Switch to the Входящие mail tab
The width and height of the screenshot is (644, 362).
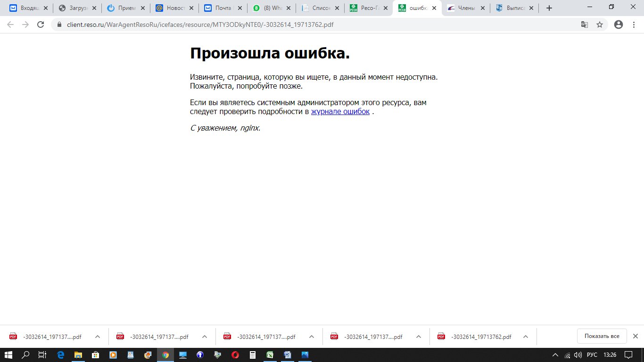click(27, 8)
